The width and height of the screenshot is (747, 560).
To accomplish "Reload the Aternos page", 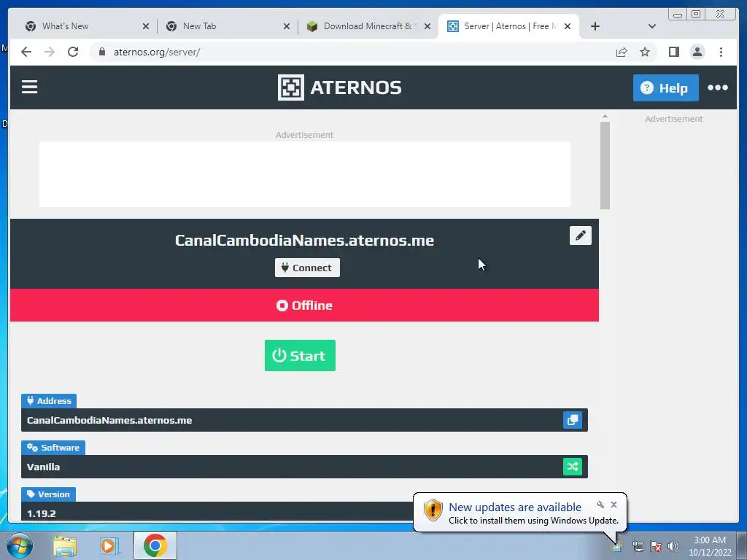I will 73,52.
